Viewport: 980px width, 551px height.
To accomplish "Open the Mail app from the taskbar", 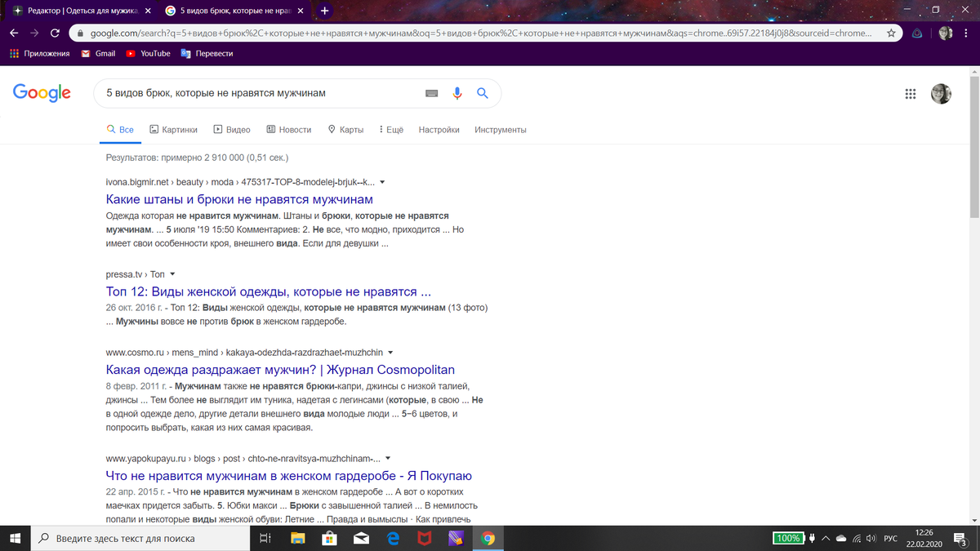I will tap(361, 538).
